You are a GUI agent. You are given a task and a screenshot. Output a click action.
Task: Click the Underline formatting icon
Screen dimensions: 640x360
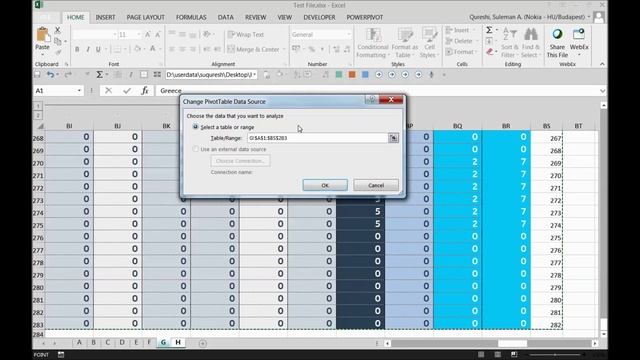98,49
